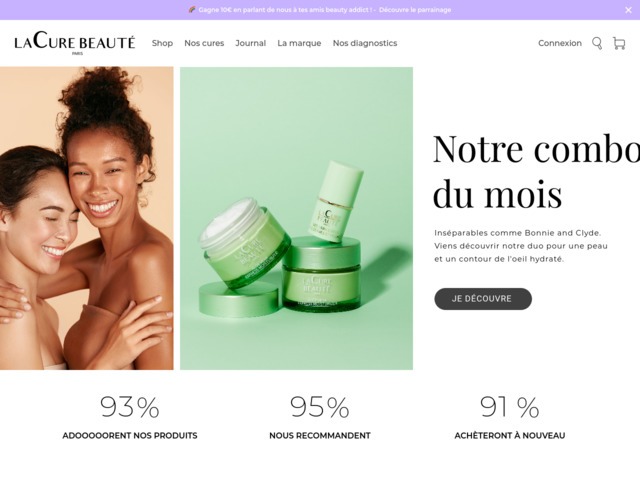The width and height of the screenshot is (640, 480).
Task: Select Nos diagnostics in navigation
Action: (365, 43)
